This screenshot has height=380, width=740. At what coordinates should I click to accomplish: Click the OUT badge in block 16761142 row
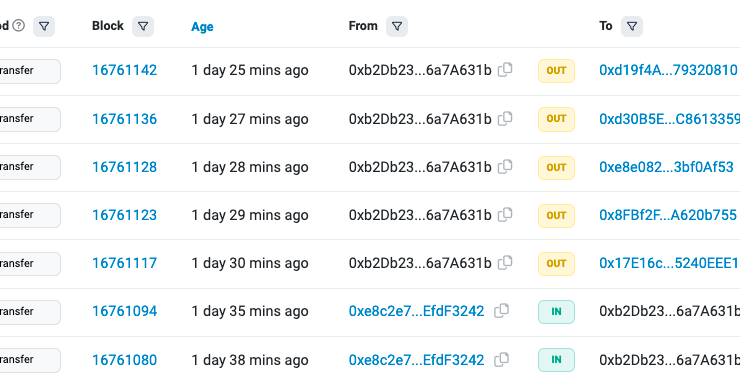click(x=556, y=71)
